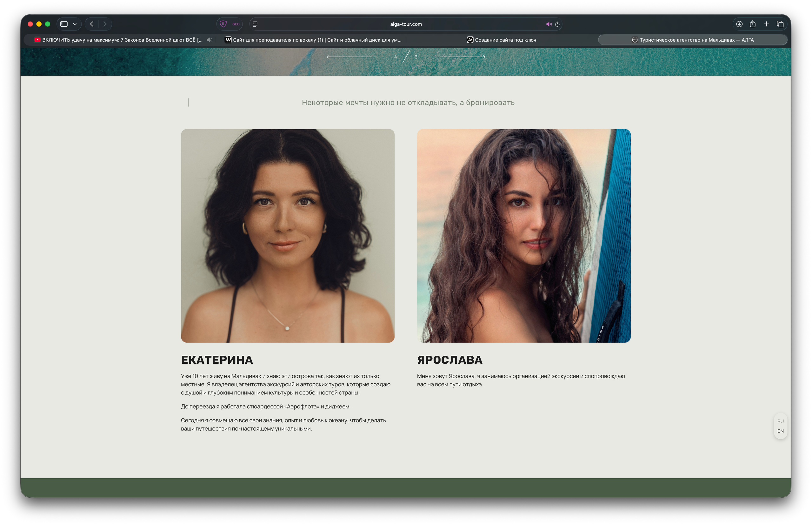This screenshot has width=812, height=525.
Task: Open the page format/reader options icon
Action: click(255, 24)
